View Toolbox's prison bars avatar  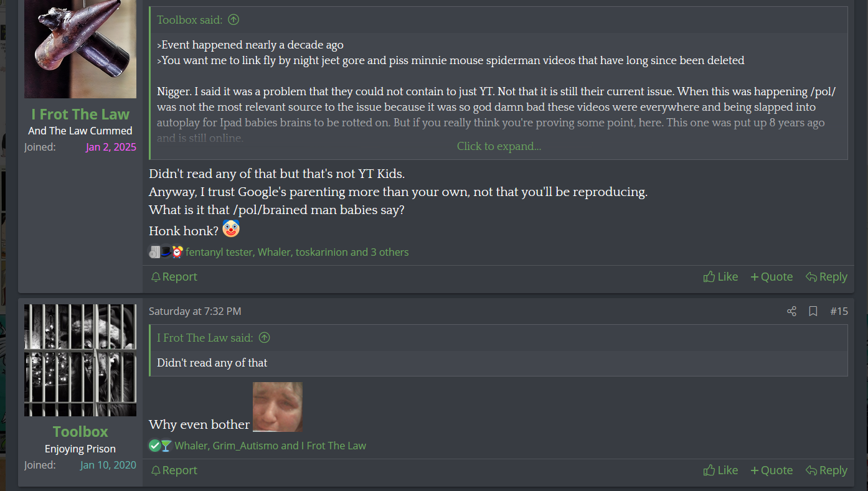[x=80, y=360]
